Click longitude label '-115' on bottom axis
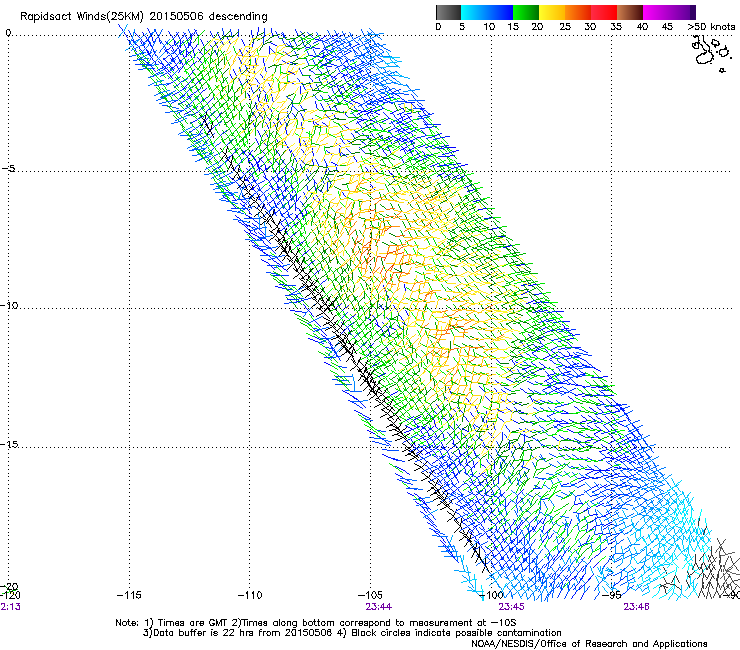740x650 pixels. (x=129, y=595)
